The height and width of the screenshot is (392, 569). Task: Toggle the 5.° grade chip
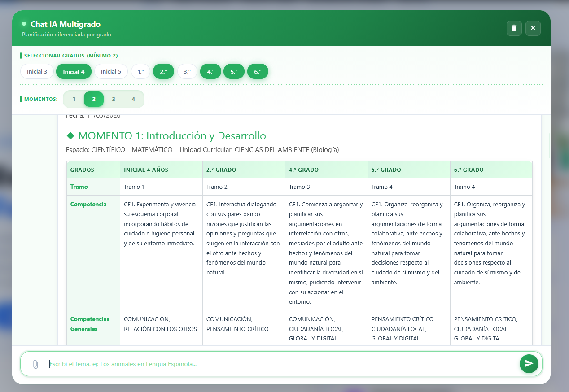234,72
